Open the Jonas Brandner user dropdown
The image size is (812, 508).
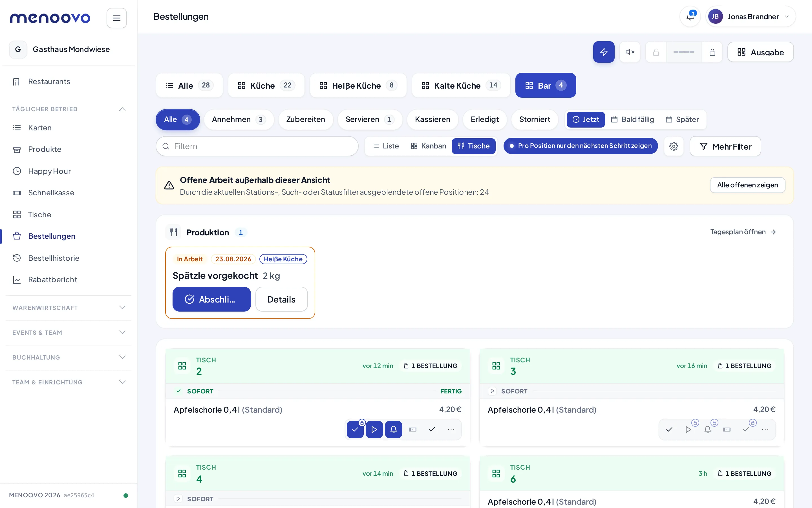pos(751,16)
